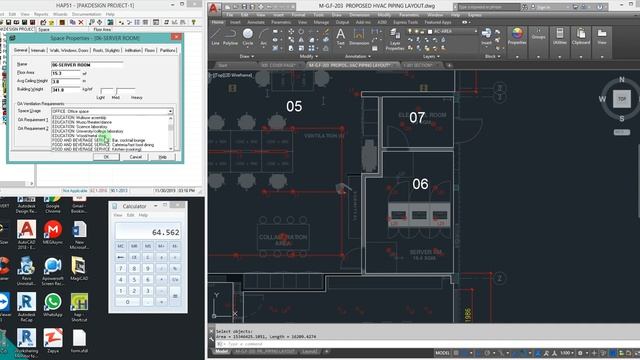Choose the Text annotation tool

tap(340, 36)
